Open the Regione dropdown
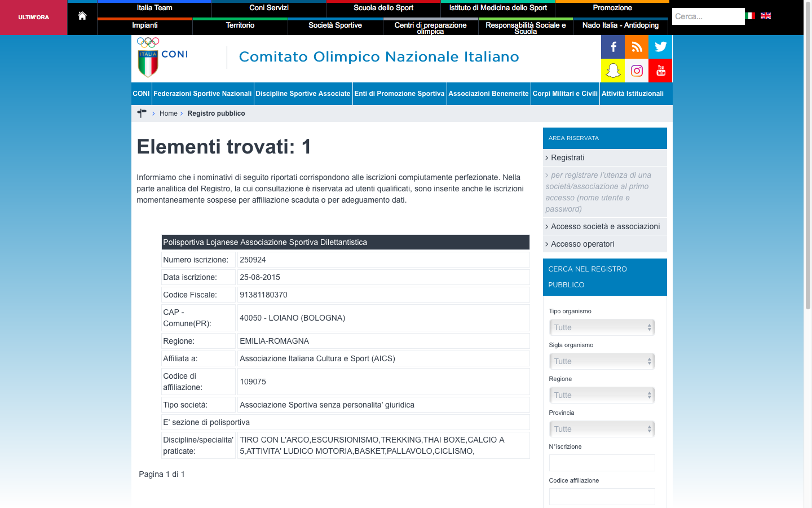Viewport: 812px width, 508px height. 602,395
